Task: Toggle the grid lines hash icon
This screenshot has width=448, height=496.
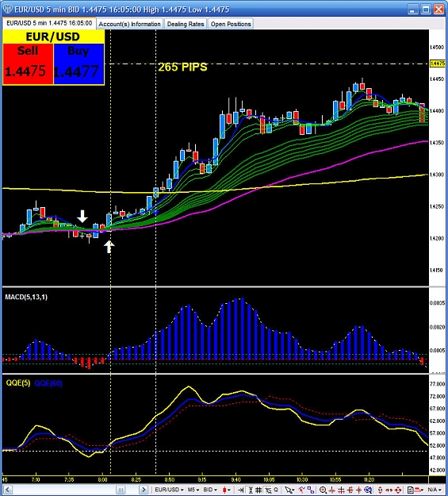Action: (258, 490)
